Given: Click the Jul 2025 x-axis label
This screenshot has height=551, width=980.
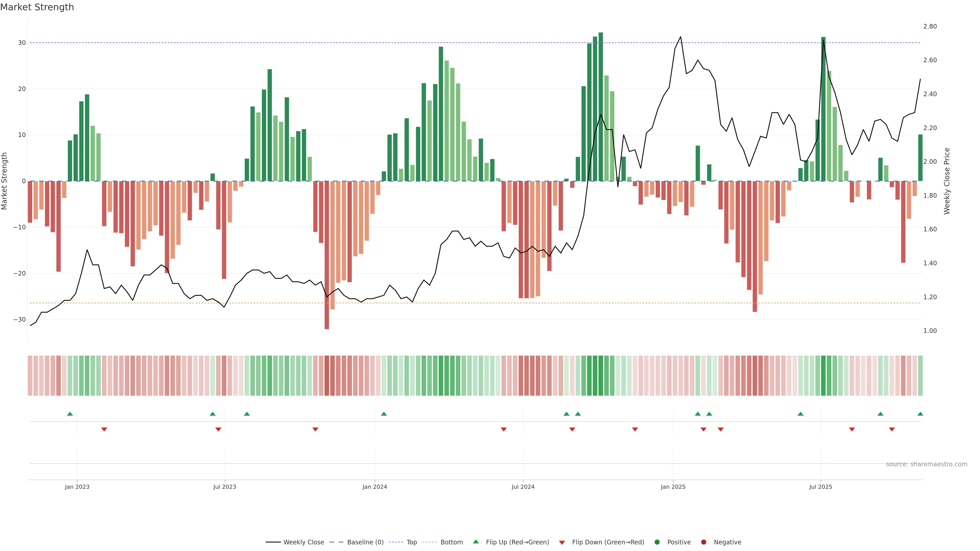Looking at the screenshot, I should tap(820, 487).
